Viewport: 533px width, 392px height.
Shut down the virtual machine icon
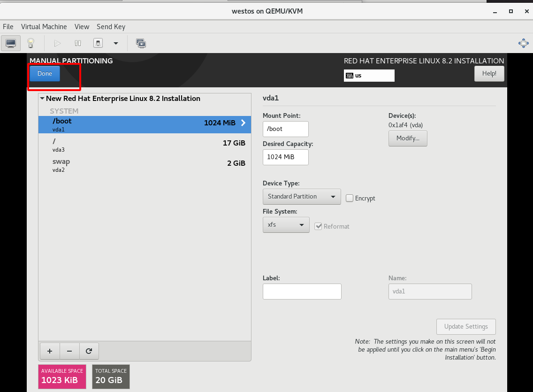pyautogui.click(x=98, y=43)
